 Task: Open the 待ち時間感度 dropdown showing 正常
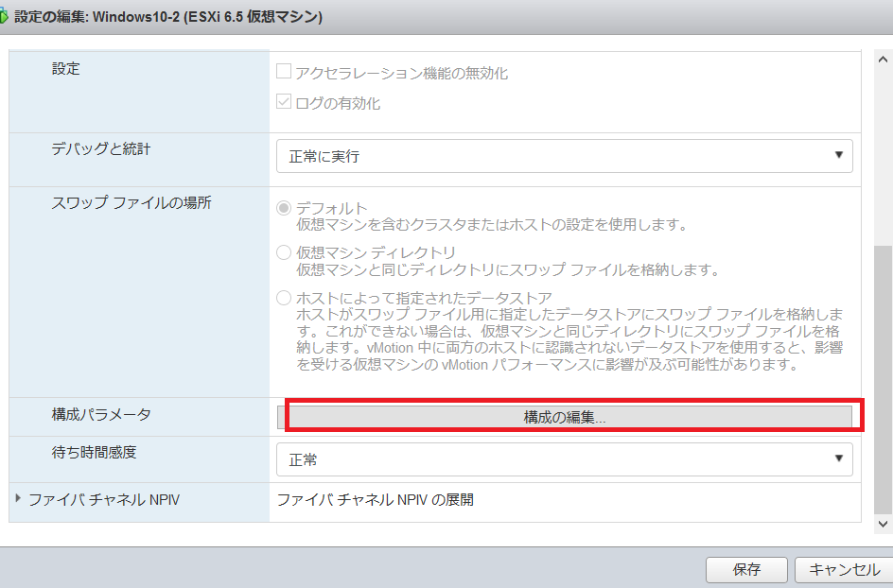(x=565, y=459)
